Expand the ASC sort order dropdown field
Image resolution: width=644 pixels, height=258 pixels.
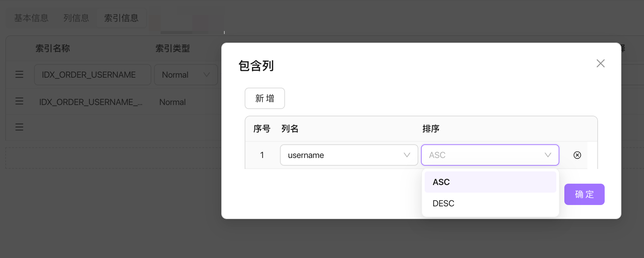[x=490, y=155]
